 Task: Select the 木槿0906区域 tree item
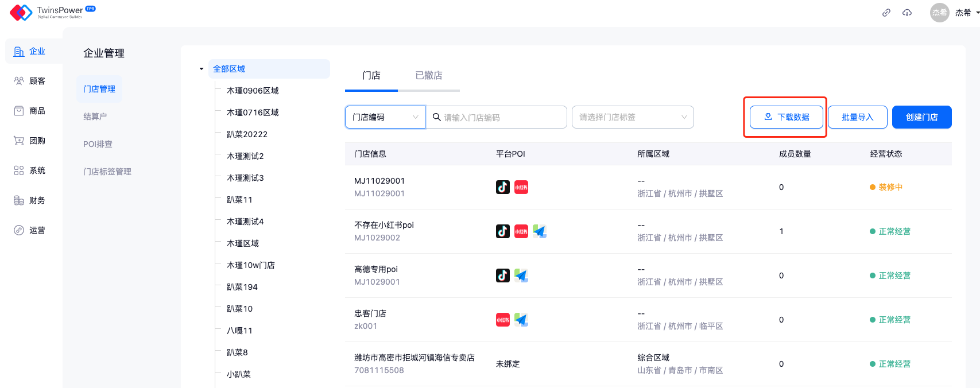coord(253,91)
